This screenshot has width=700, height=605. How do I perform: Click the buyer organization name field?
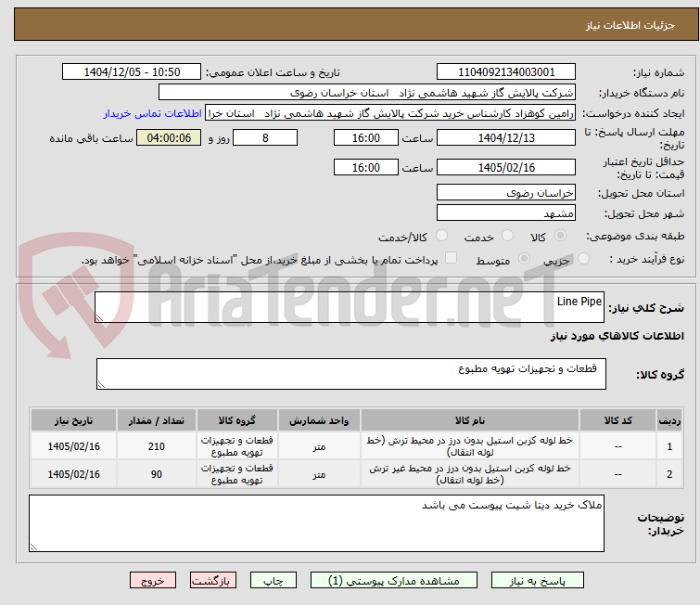367,93
